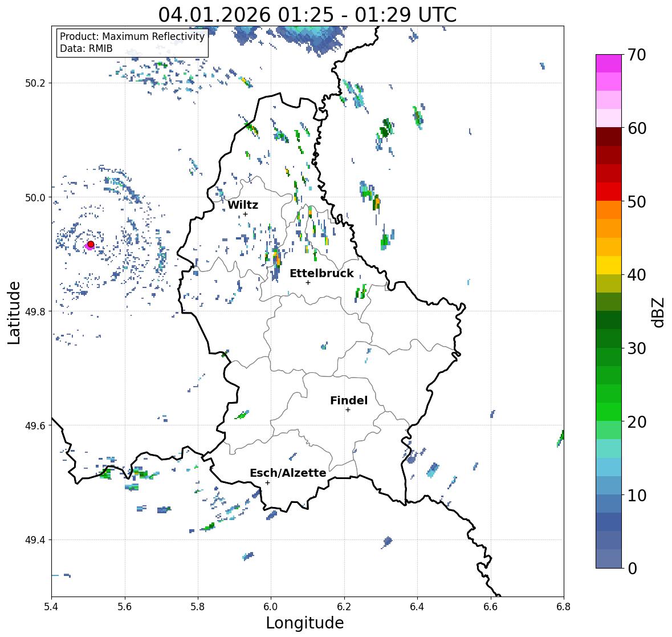
Task: Click the 50.0 latitude tick label
Action: (x=35, y=198)
